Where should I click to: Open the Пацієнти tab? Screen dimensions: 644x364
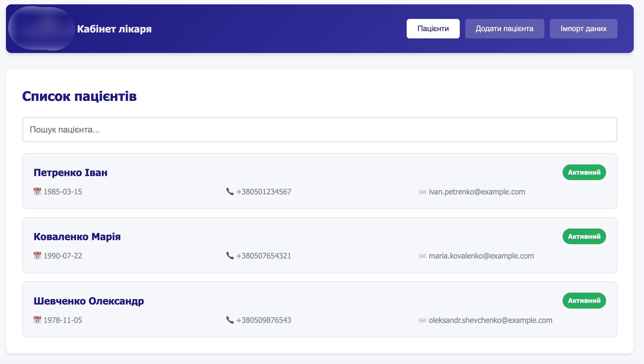pyautogui.click(x=433, y=29)
